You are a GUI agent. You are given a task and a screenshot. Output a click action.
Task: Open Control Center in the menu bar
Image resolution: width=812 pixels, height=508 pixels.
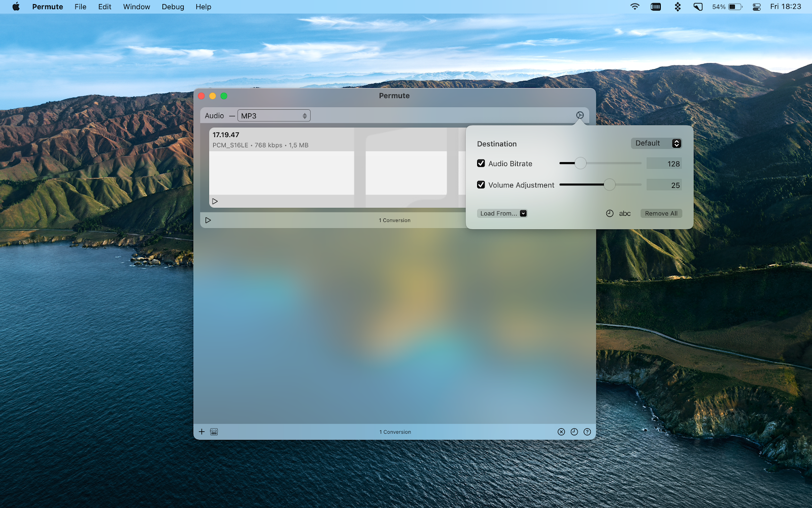point(757,7)
